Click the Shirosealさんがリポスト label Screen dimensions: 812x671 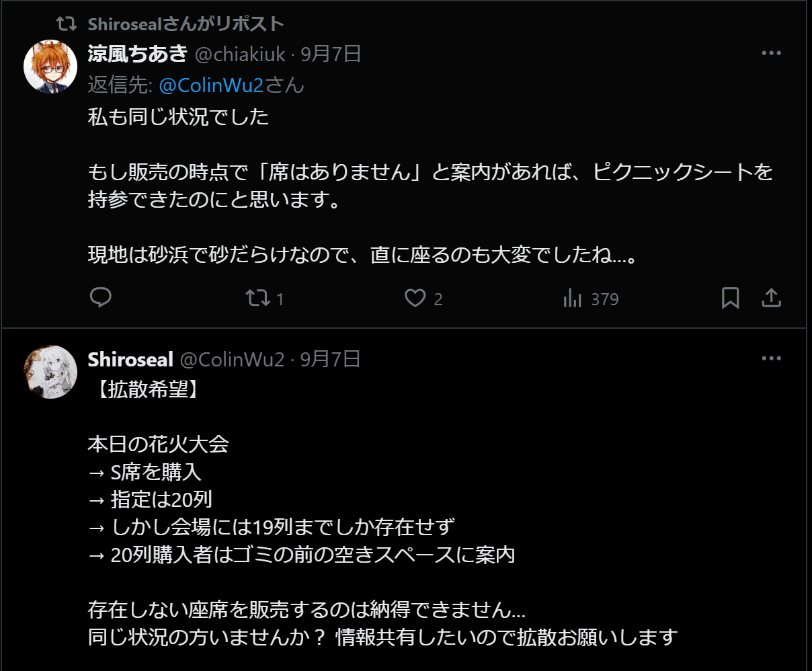[x=186, y=24]
